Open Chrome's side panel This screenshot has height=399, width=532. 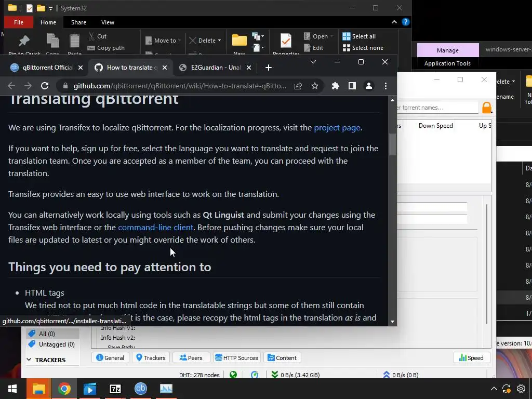click(352, 86)
